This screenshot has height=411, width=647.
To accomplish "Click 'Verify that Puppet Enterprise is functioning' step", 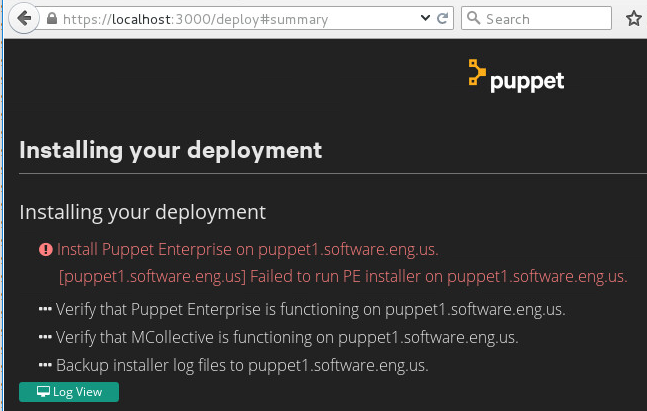I will click(x=310, y=309).
